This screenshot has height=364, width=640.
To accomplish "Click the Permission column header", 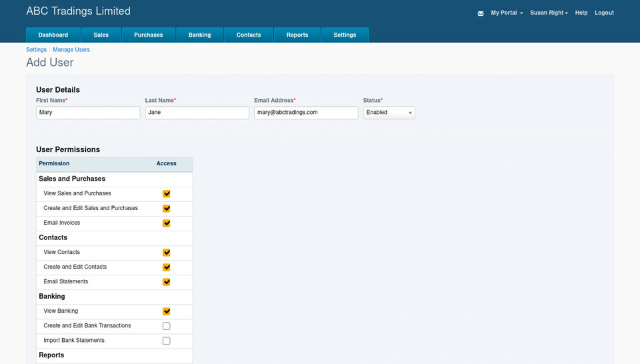I will coord(54,163).
